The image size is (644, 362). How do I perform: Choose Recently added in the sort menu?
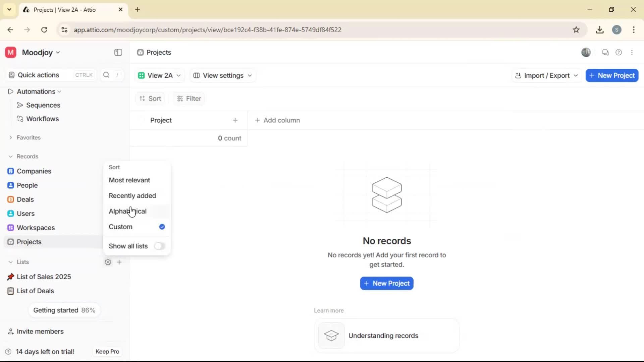coord(132,195)
